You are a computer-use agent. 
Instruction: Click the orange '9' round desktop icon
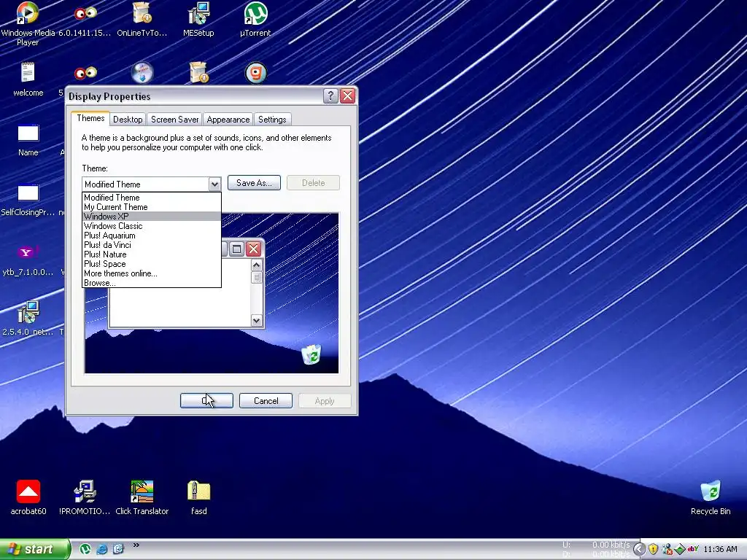click(x=256, y=74)
